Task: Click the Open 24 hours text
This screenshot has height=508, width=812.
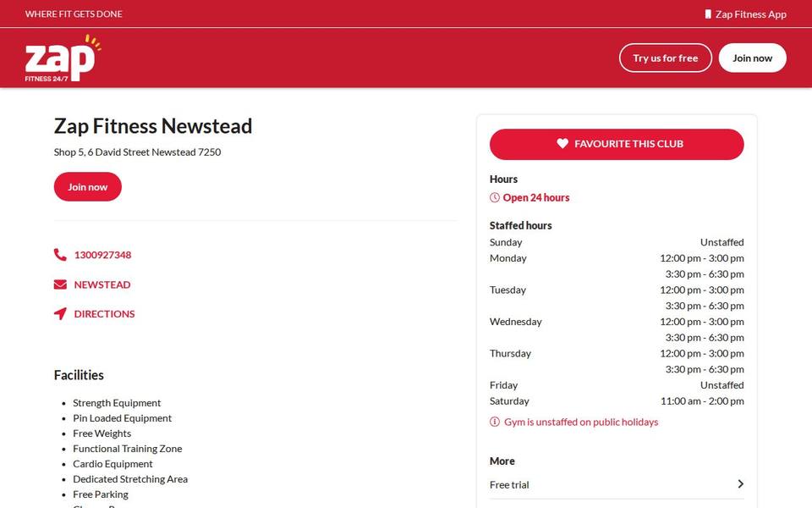Action: click(x=536, y=197)
